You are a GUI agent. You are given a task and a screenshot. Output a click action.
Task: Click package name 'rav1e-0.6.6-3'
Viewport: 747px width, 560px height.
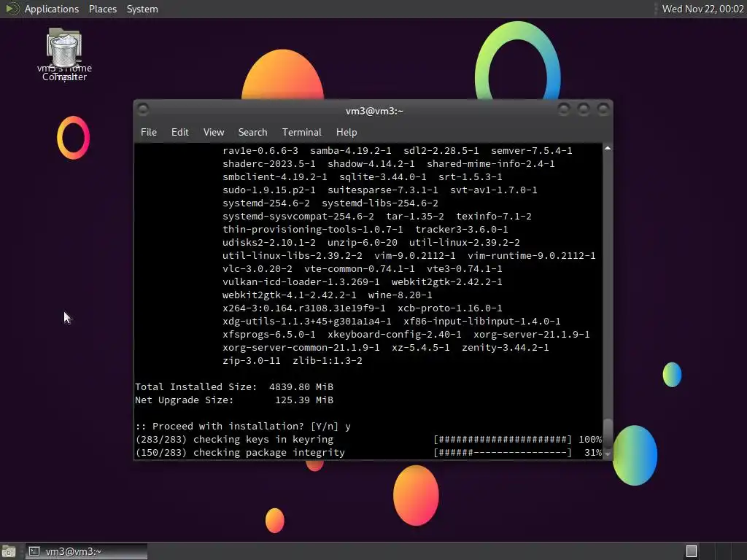point(260,150)
